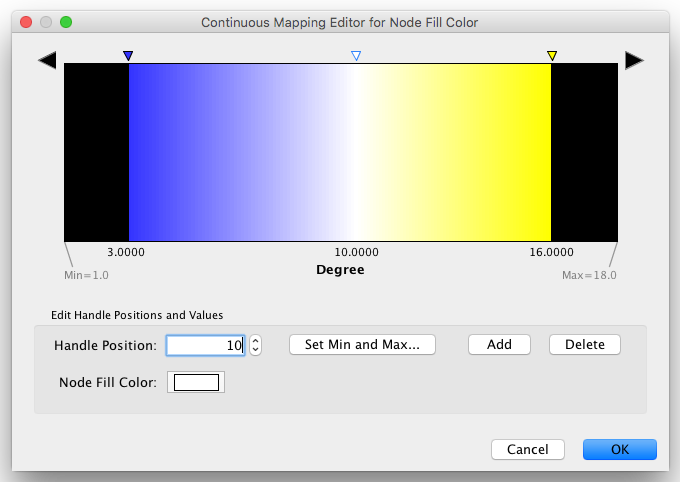Select the white handle at 10.0000
Screen dimensions: 680x482
(x=356, y=56)
